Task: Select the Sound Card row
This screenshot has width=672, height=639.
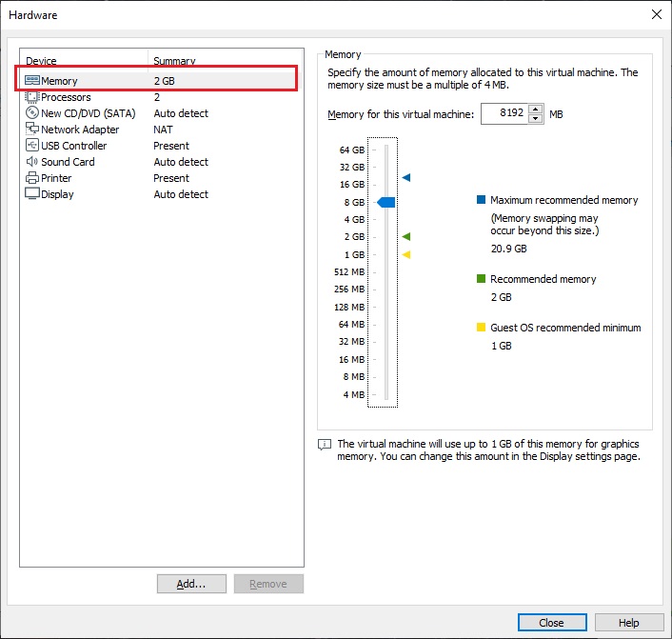Action: (x=161, y=162)
